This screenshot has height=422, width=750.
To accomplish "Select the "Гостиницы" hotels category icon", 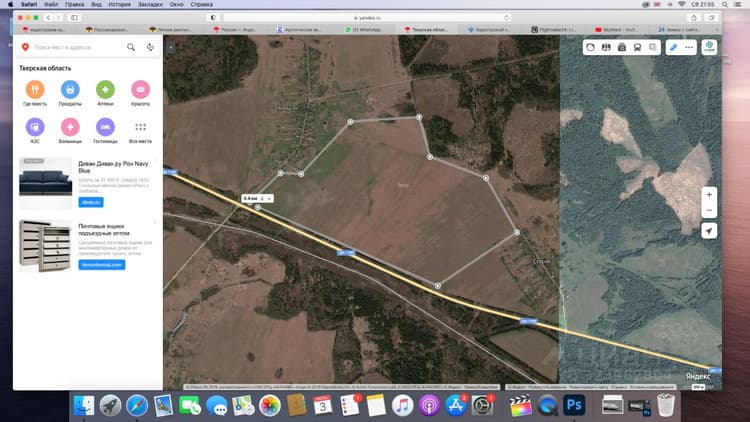I will click(x=105, y=127).
